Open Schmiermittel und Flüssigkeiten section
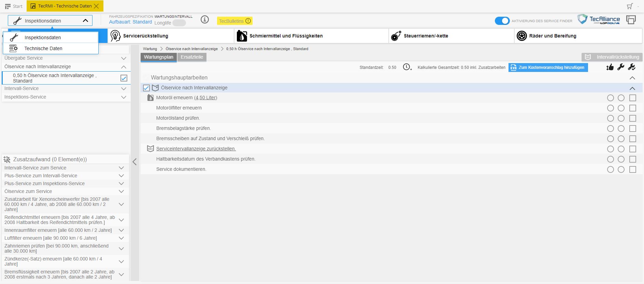Image resolution: width=644 pixels, height=284 pixels. pyautogui.click(x=311, y=36)
